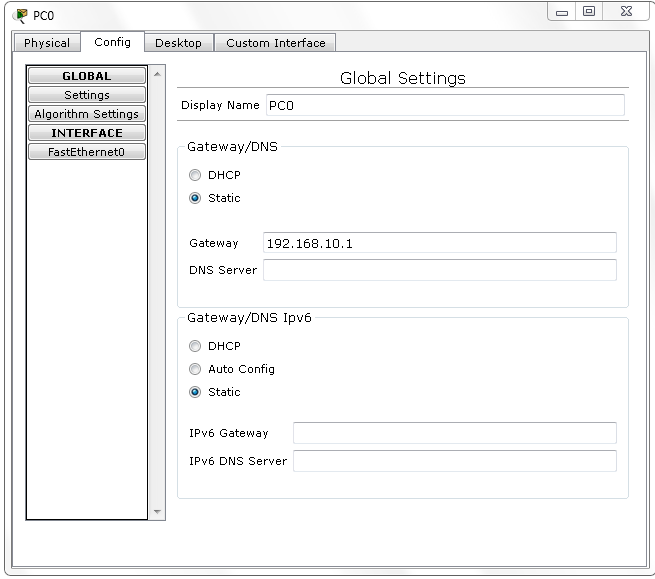Click the IPv6 DNS Server input field

point(454,461)
